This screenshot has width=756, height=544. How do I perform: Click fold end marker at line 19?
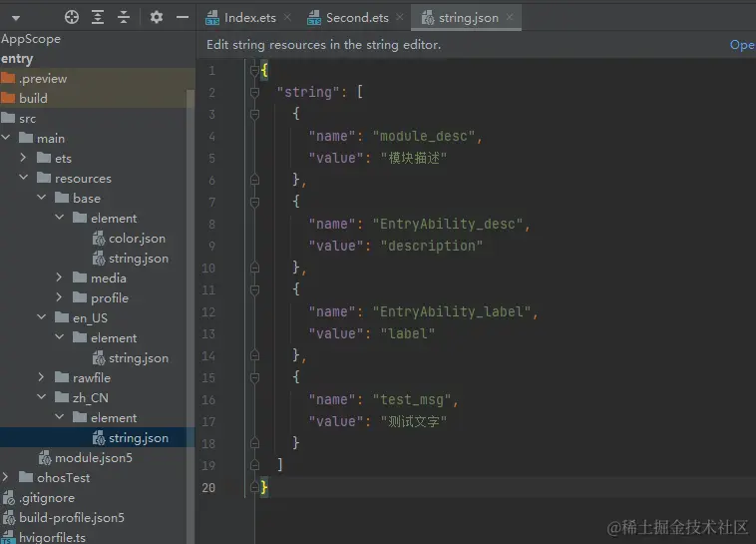pyautogui.click(x=254, y=465)
